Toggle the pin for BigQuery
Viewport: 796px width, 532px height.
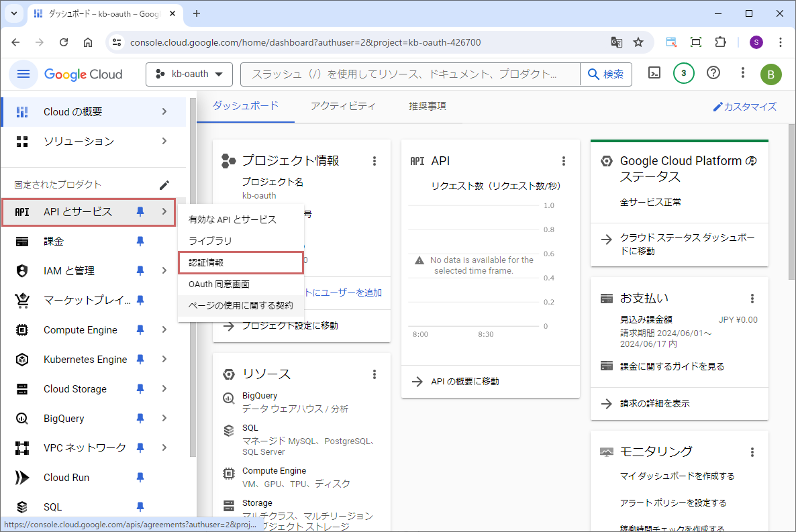(140, 419)
